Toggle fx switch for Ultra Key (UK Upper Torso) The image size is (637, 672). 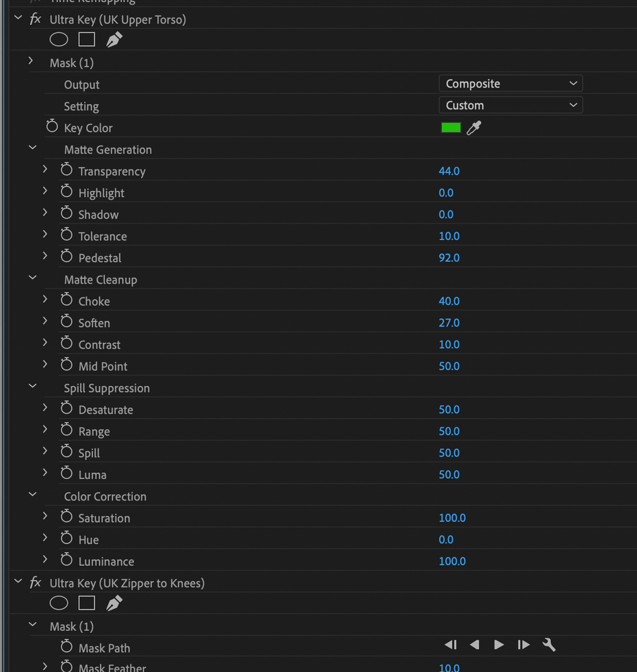36,19
